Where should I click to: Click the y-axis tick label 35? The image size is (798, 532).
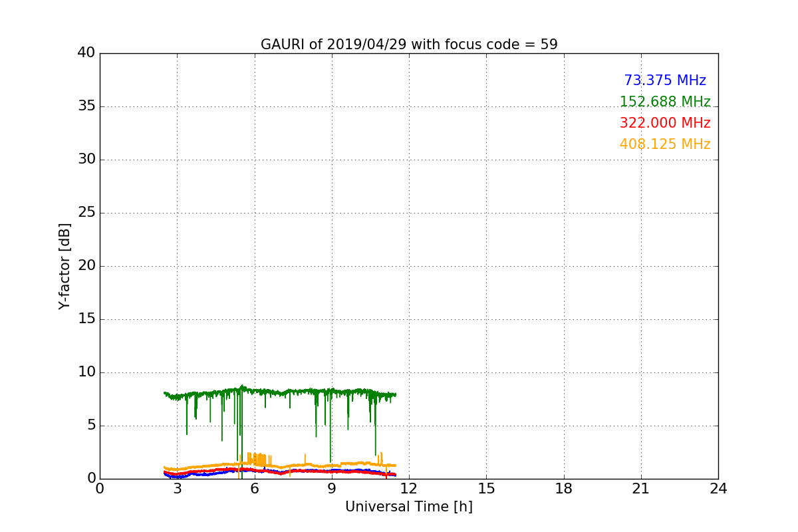coord(86,106)
